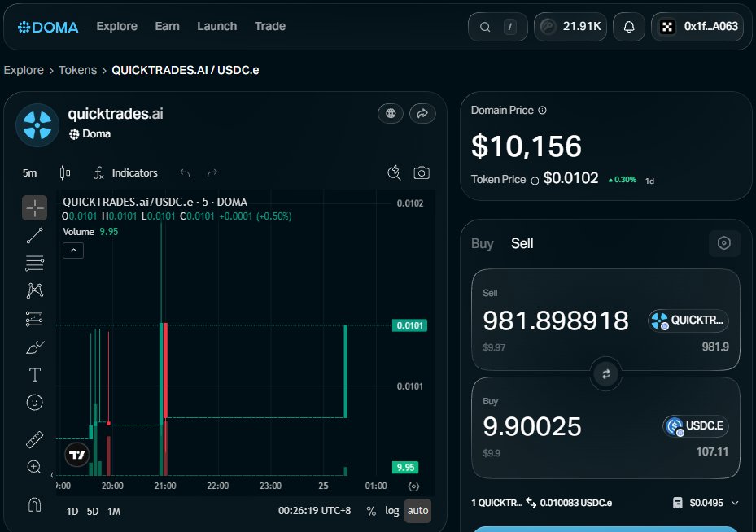This screenshot has width=756, height=532.
Task: Collapse the indicator legend chevron
Action: pyautogui.click(x=73, y=251)
